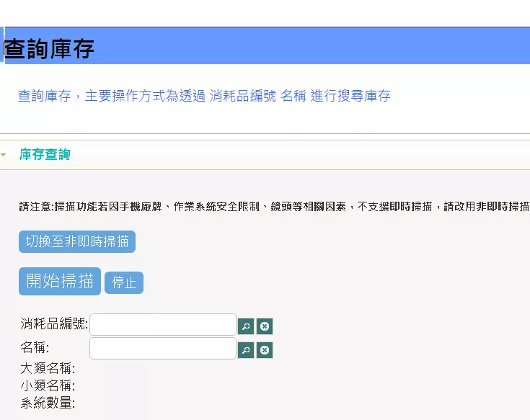Click the 查詢庫存 page heading
Screen dimensions: 530x420
click(x=49, y=49)
